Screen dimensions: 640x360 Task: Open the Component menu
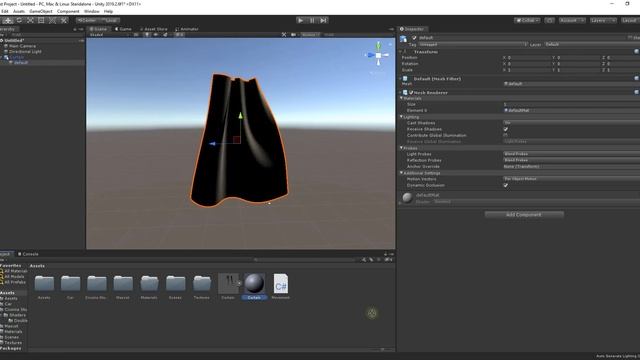[x=68, y=11]
